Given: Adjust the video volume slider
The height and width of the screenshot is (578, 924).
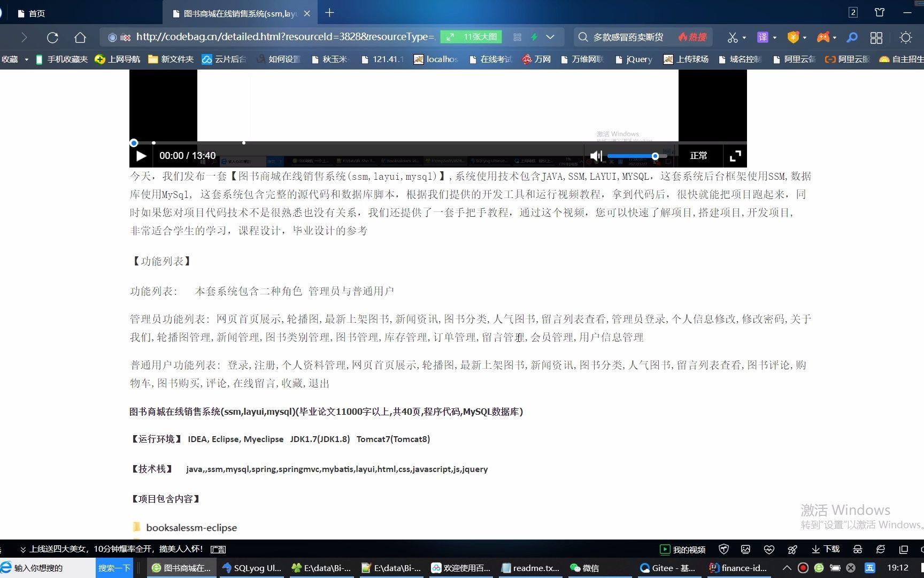Looking at the screenshot, I should click(637, 156).
